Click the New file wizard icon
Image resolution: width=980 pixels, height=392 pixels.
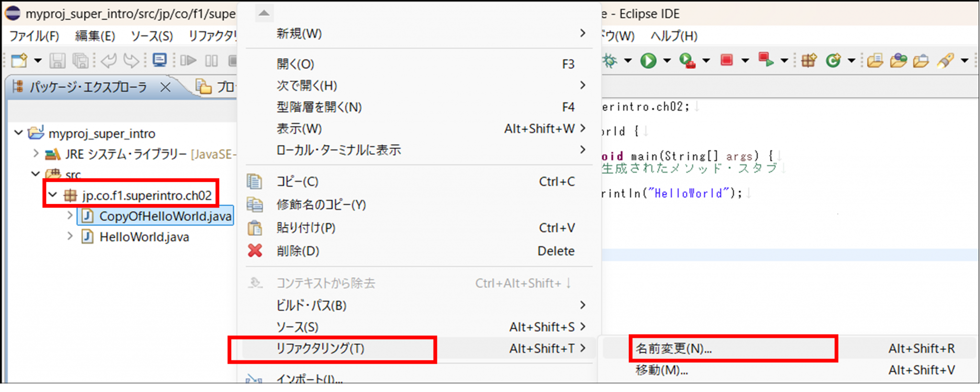click(19, 61)
